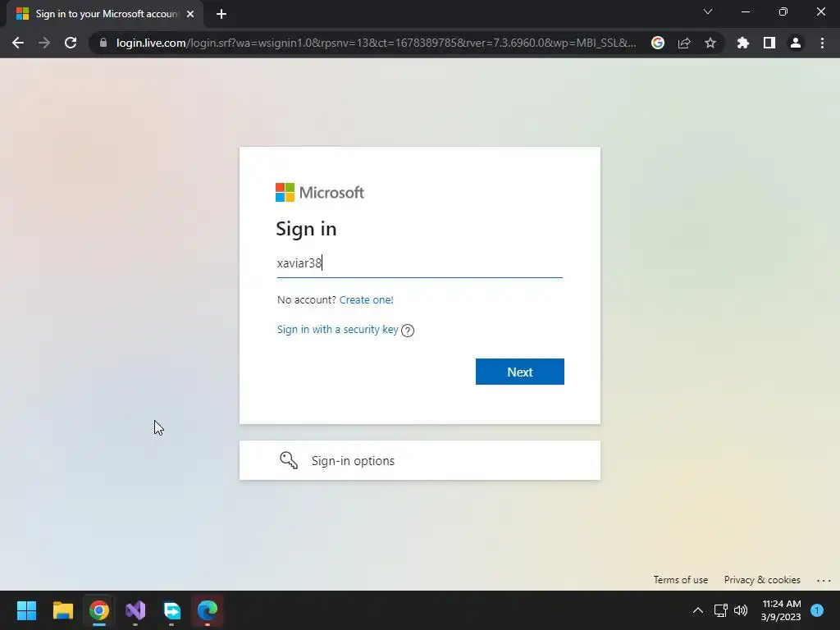Click the browser forward arrow
This screenshot has width=840, height=630.
[x=44, y=43]
